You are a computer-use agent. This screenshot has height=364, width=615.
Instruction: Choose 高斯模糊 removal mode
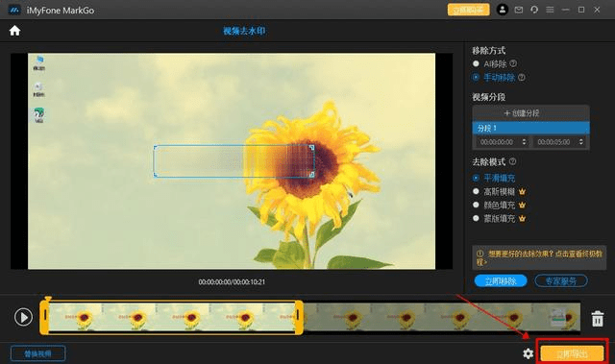[x=477, y=191]
